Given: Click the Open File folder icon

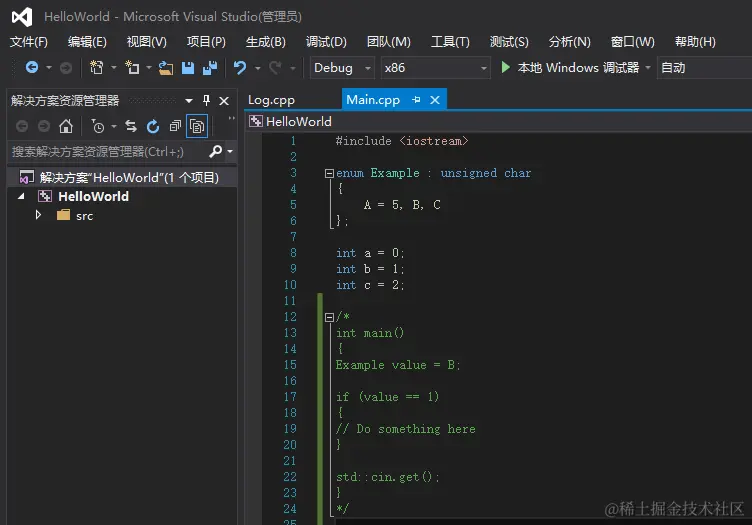Looking at the screenshot, I should [165, 68].
